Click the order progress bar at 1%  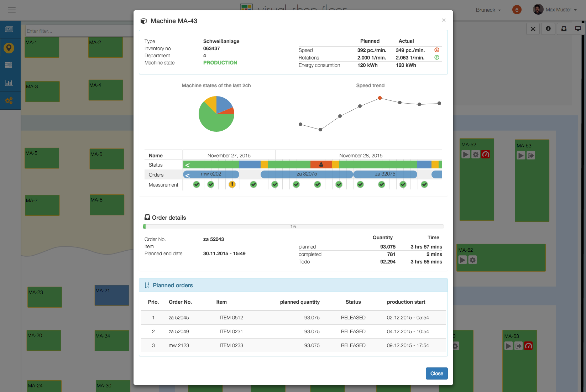point(293,226)
